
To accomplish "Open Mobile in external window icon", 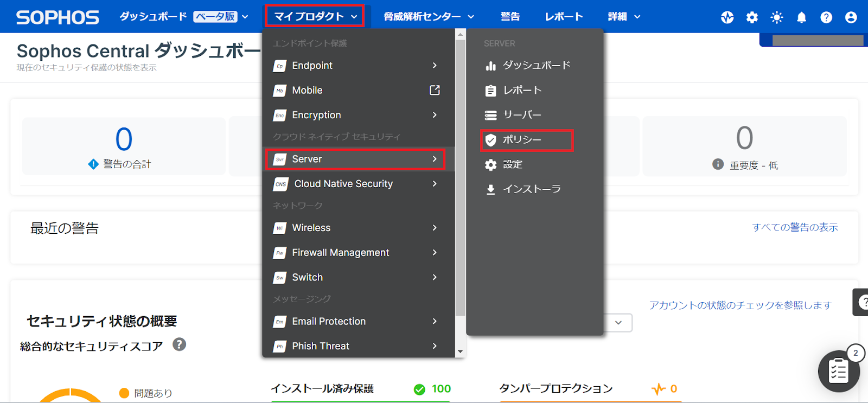I will pyautogui.click(x=435, y=90).
